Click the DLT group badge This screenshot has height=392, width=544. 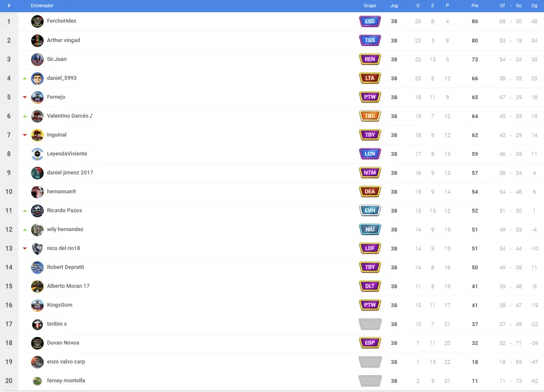(x=370, y=286)
